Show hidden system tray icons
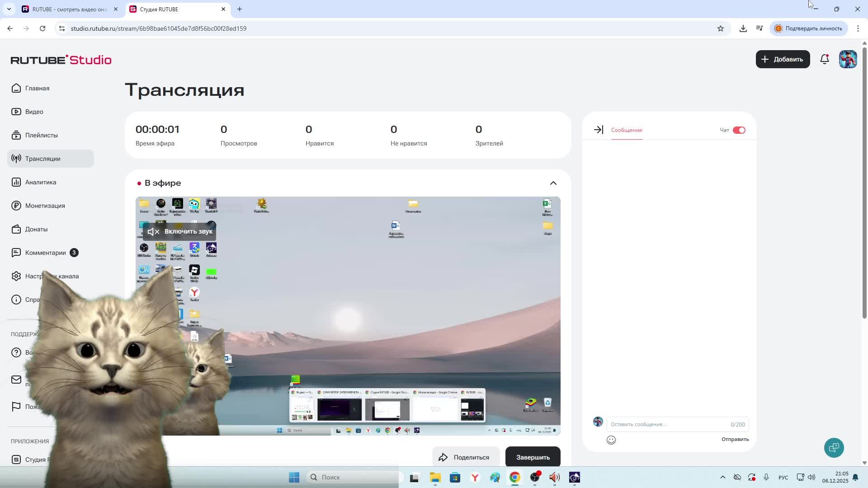The height and width of the screenshot is (488, 868). pos(722,477)
